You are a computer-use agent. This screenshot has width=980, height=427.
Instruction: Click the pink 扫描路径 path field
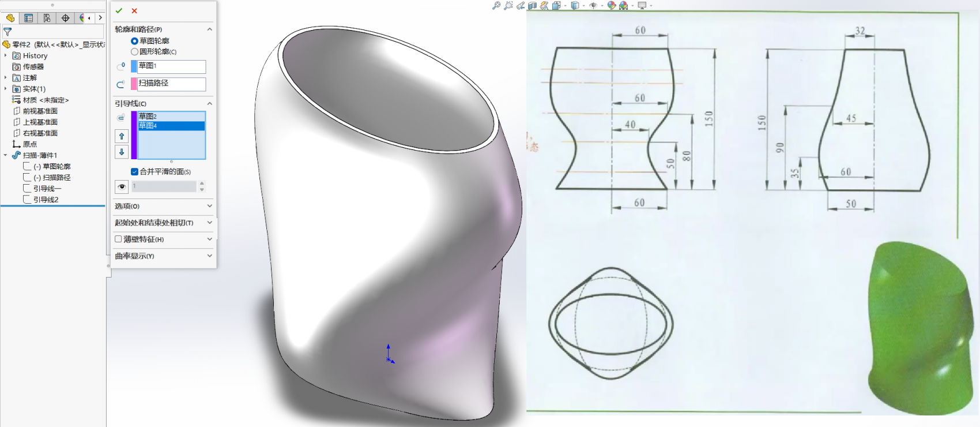pos(171,84)
